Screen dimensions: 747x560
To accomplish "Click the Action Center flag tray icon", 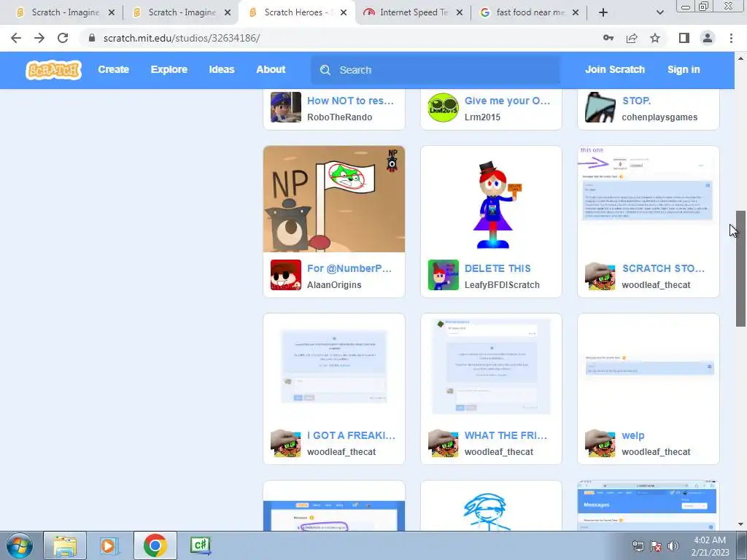I will pos(656,546).
